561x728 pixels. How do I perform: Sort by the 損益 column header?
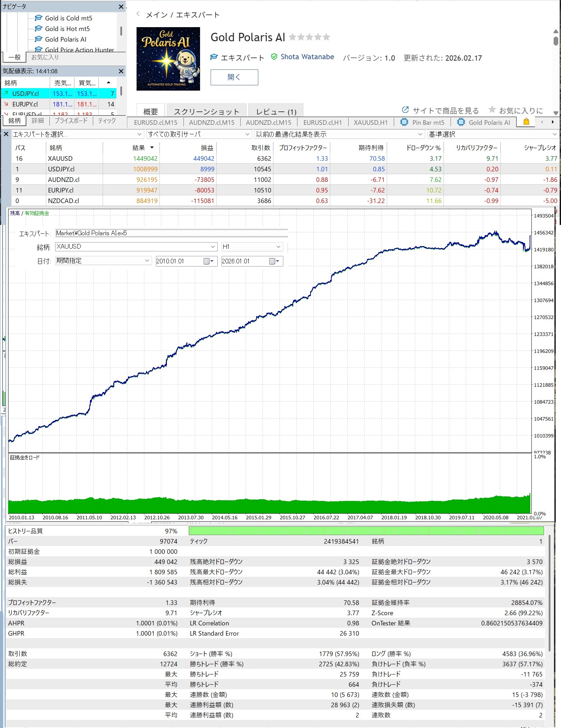coord(188,148)
